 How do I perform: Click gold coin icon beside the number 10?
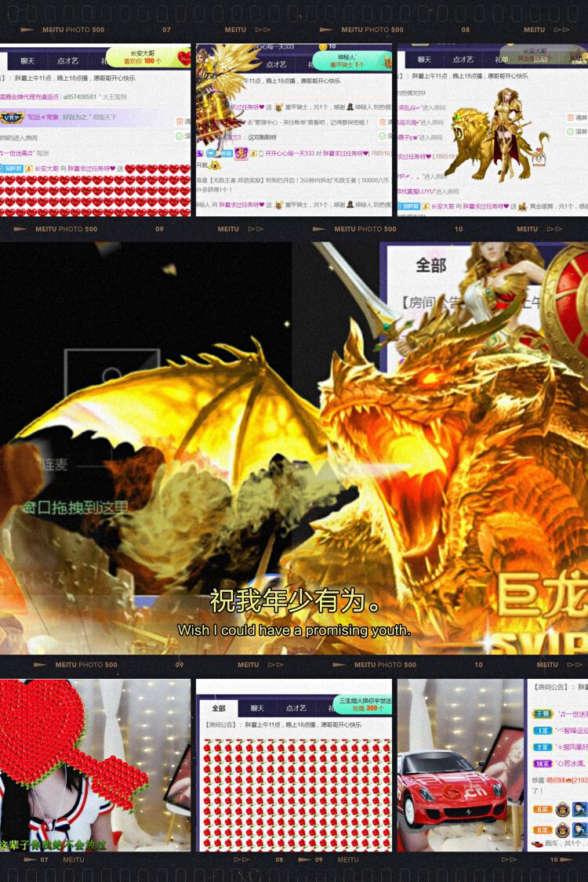pyautogui.click(x=322, y=47)
